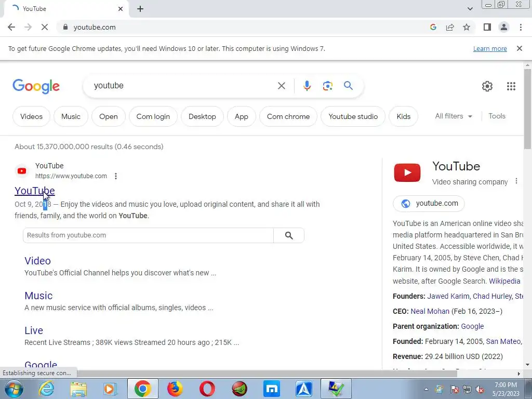The image size is (532, 399).
Task: Select the Desktop filter chip
Action: click(202, 116)
